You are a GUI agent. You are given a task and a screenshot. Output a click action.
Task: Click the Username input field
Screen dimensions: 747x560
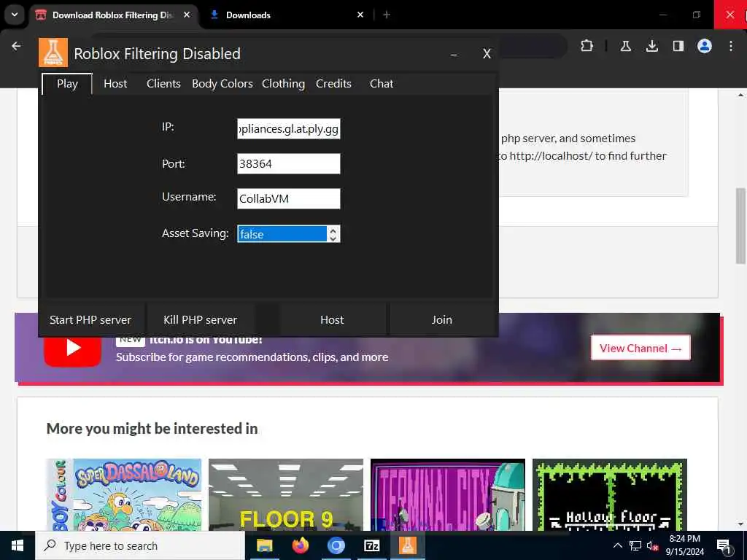click(x=289, y=198)
